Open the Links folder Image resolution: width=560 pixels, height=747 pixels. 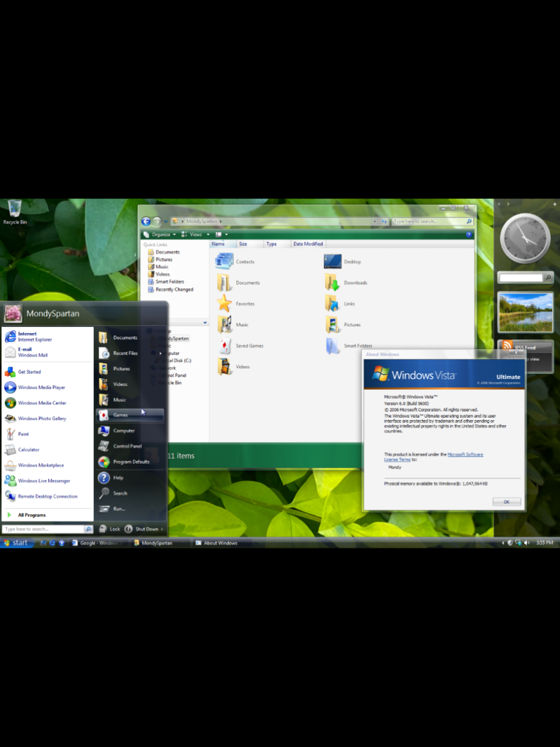tap(339, 304)
